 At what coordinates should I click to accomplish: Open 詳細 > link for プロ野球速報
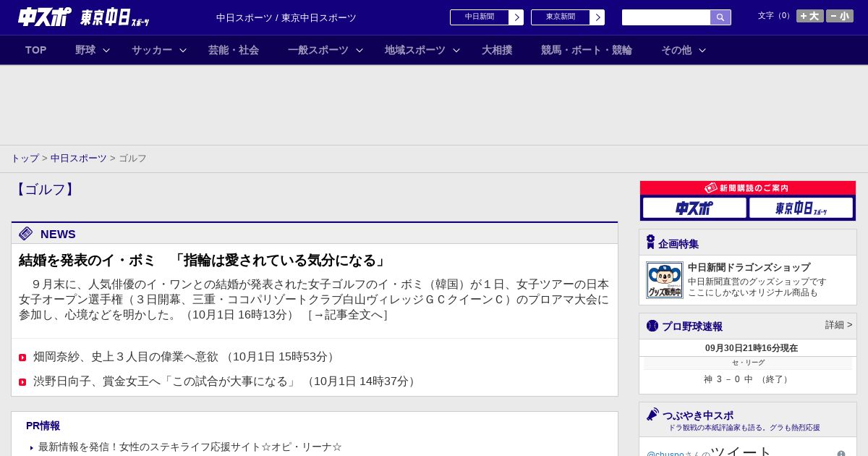tap(838, 325)
